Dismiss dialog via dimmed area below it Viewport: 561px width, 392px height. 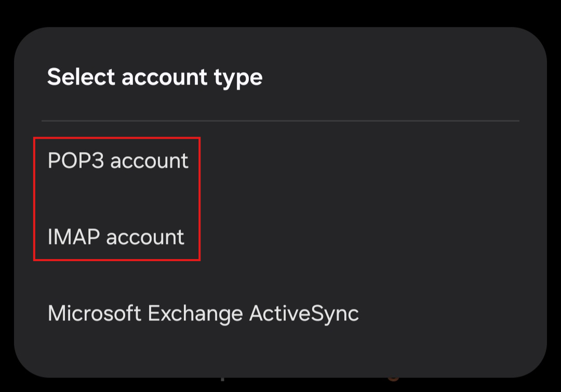(280, 385)
